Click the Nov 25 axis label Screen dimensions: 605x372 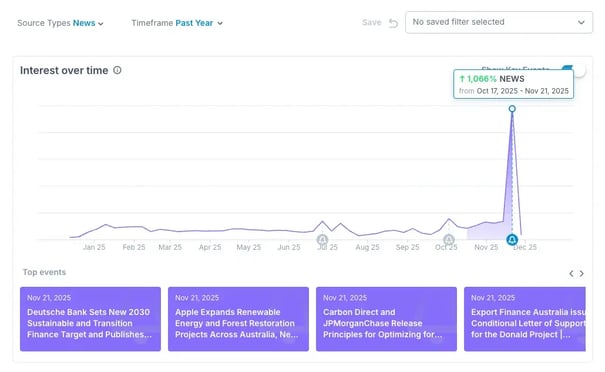[x=486, y=247]
